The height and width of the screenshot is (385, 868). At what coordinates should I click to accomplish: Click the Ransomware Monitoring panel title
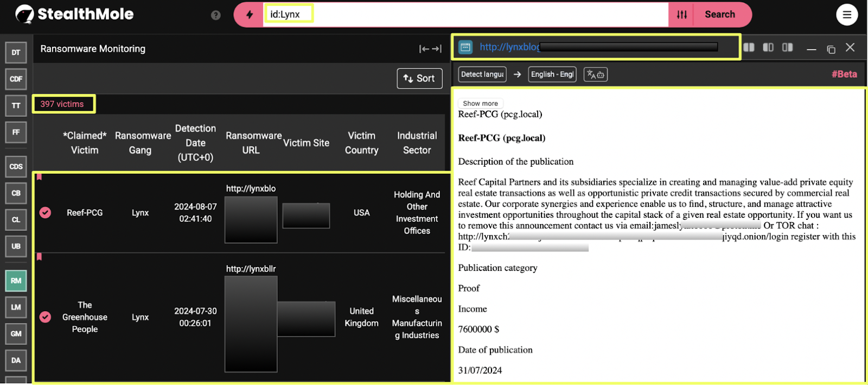(93, 49)
